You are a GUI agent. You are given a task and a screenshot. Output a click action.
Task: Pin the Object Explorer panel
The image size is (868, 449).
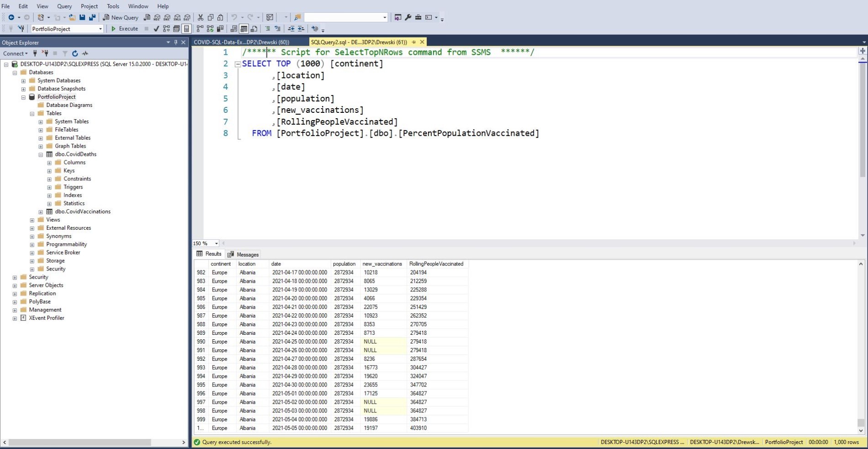click(176, 42)
